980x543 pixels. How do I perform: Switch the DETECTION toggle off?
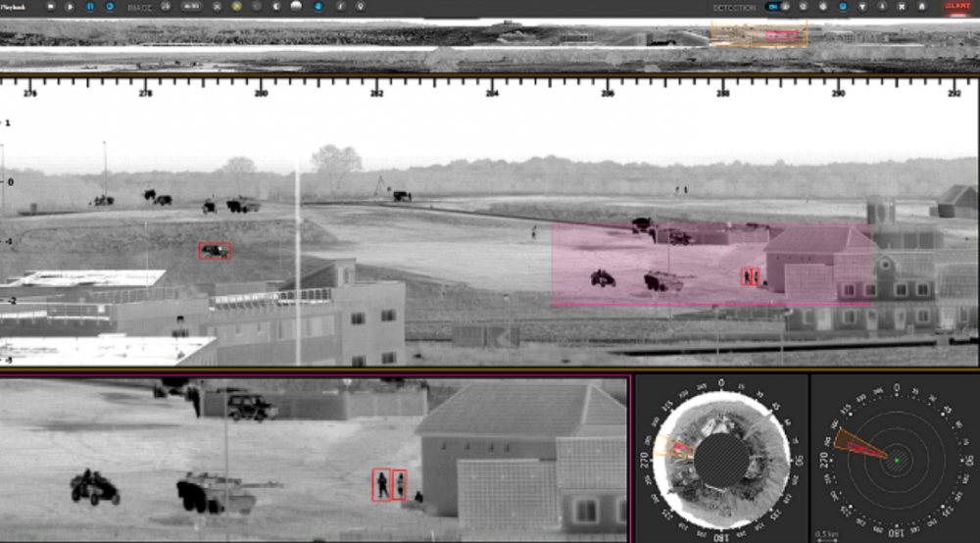775,6
